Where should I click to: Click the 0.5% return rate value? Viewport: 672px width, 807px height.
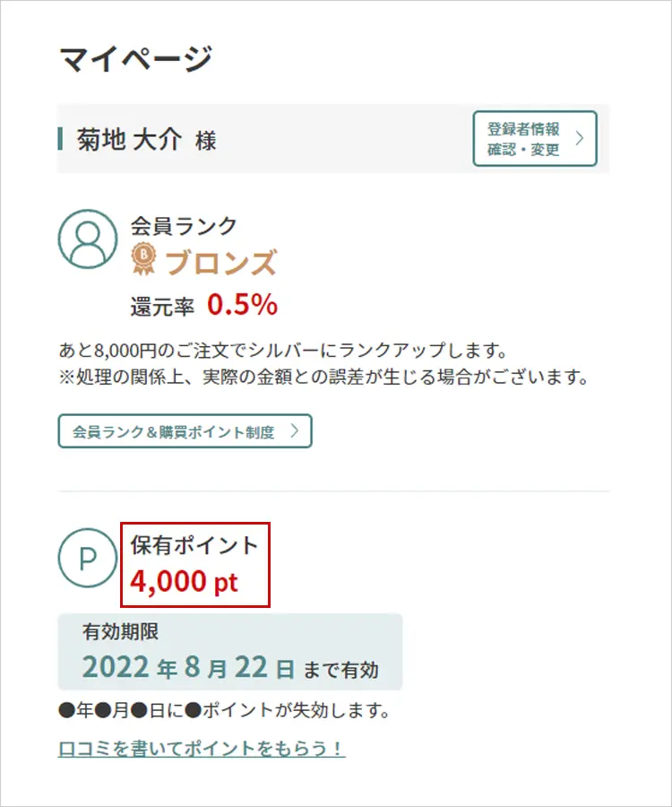pyautogui.click(x=242, y=305)
